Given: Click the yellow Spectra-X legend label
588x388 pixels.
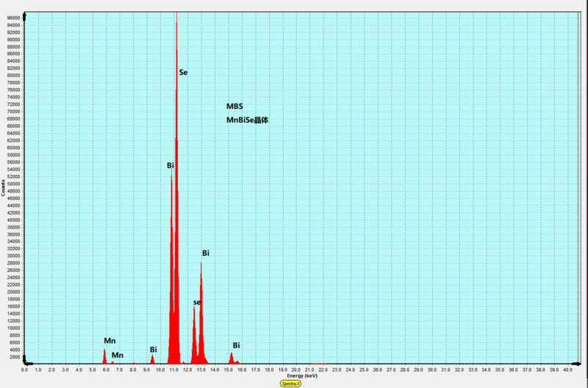Looking at the screenshot, I should (293, 383).
